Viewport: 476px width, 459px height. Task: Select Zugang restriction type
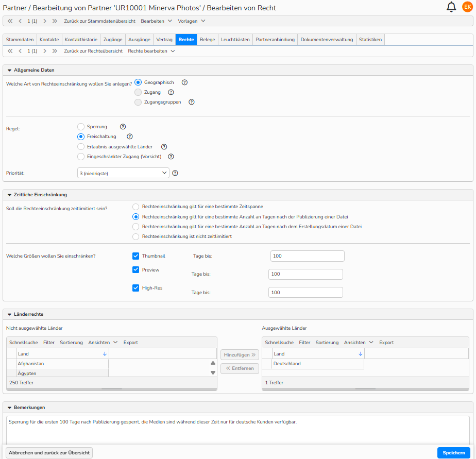tap(138, 92)
